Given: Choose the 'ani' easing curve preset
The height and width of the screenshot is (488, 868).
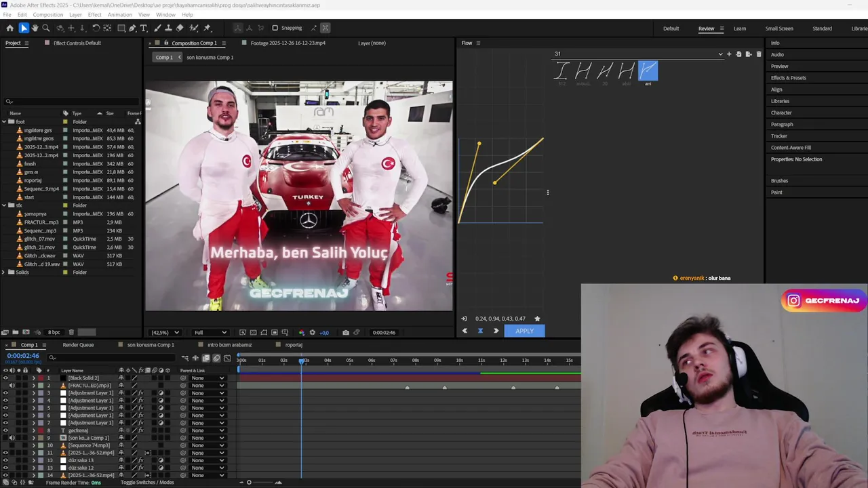Looking at the screenshot, I should 648,71.
